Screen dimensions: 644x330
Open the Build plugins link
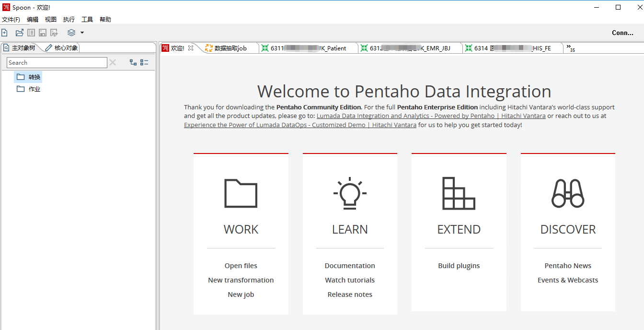459,266
